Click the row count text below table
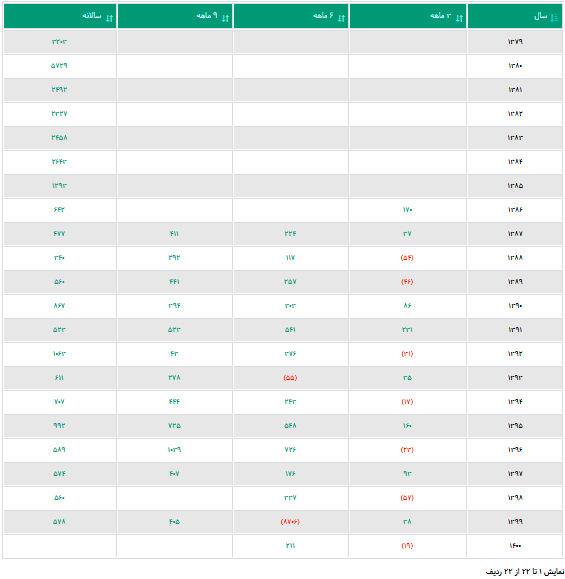The width and height of the screenshot is (565, 579). (525, 572)
